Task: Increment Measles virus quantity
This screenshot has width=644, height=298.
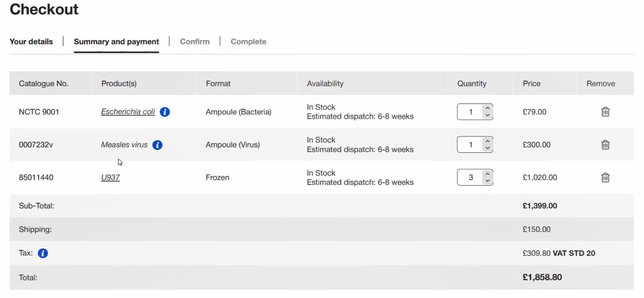Action: point(487,141)
